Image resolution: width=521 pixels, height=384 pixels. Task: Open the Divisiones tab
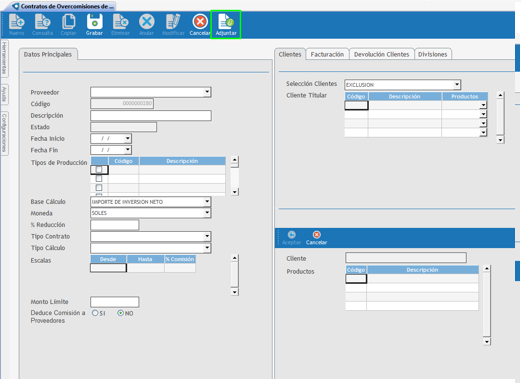[x=433, y=54]
